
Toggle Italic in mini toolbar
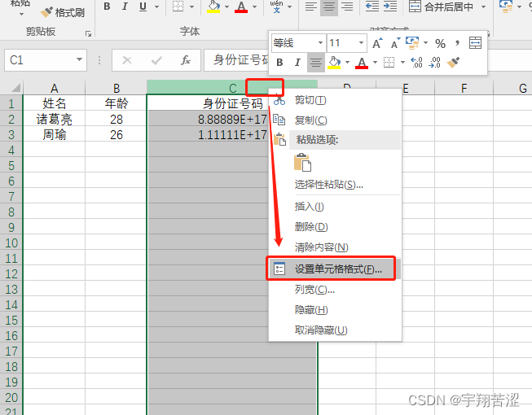tap(297, 63)
